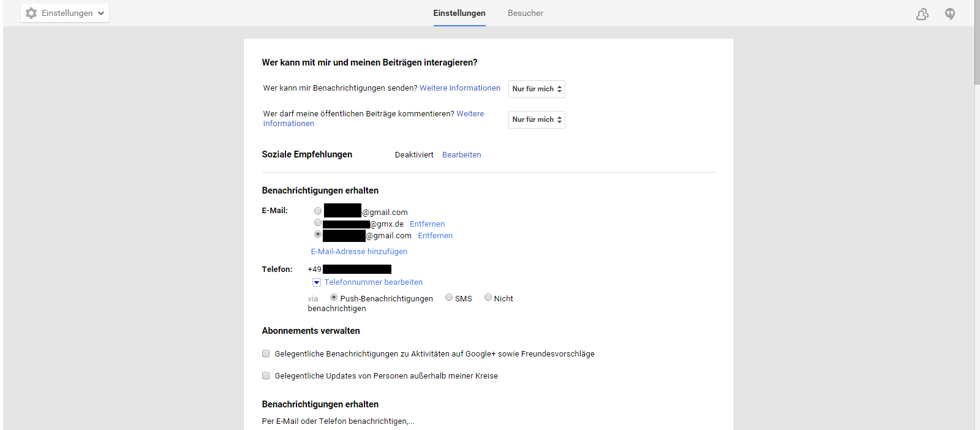The image size is (980, 430).
Task: Enable occasional Google+ activity notifications checkbox
Action: point(266,353)
